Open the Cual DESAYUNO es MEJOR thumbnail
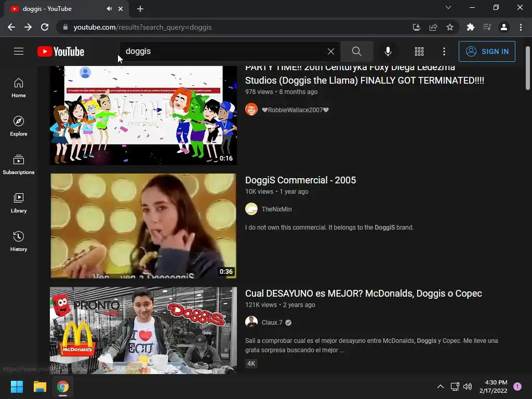 [143, 330]
